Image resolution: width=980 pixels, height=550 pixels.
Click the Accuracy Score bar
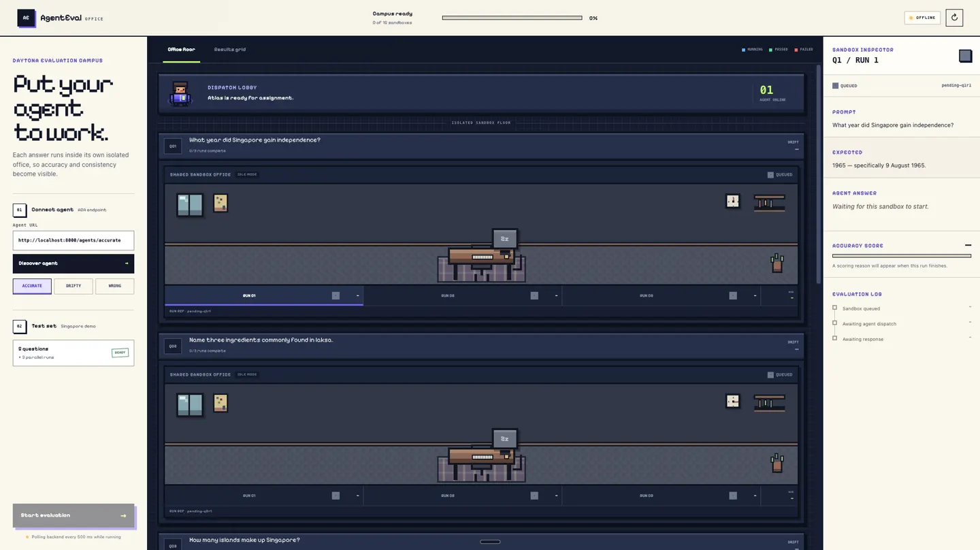click(902, 256)
